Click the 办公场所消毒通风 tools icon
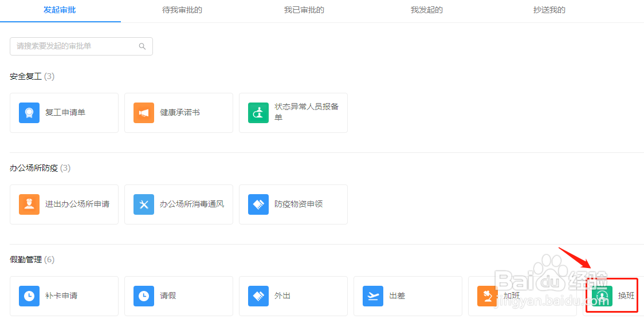 pos(144,204)
